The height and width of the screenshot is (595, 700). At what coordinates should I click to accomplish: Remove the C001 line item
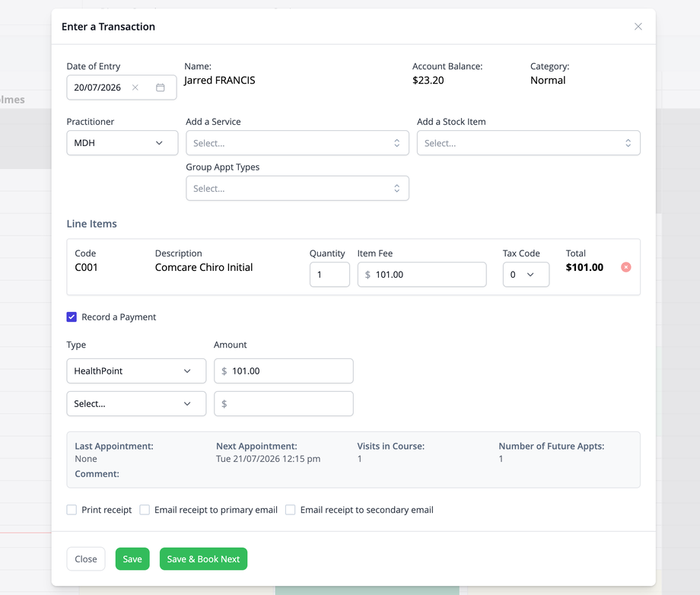coord(626,267)
